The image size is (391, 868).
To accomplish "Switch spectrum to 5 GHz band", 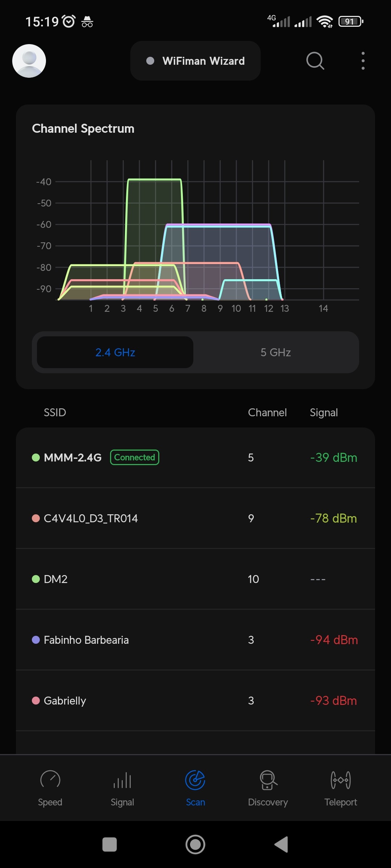I will click(276, 352).
